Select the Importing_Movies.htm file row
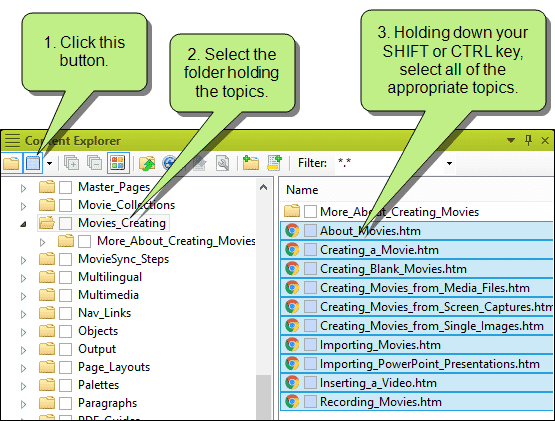Image resolution: width=555 pixels, height=421 pixels. coord(417,345)
